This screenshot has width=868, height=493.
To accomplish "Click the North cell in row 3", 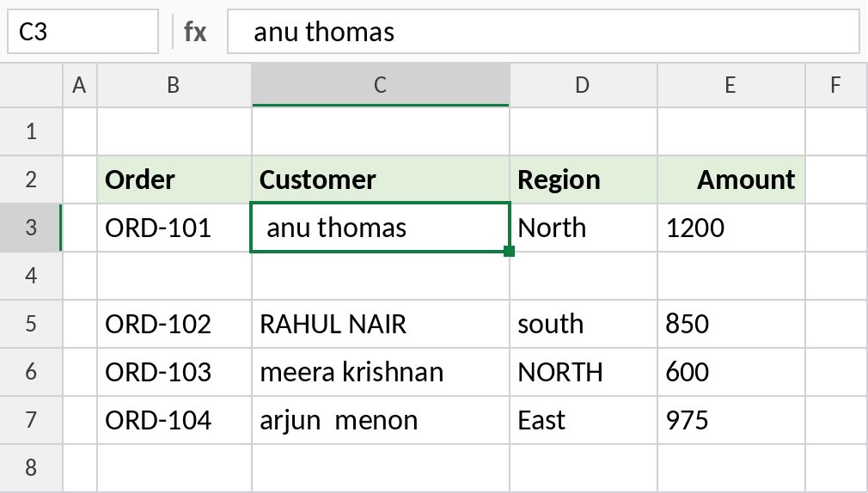I will 584,228.
